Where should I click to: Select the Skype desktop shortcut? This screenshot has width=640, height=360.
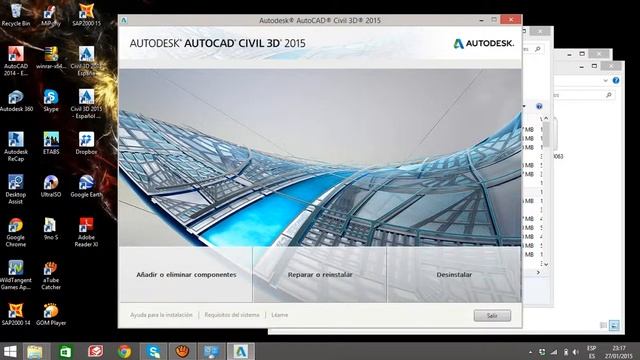click(51, 101)
